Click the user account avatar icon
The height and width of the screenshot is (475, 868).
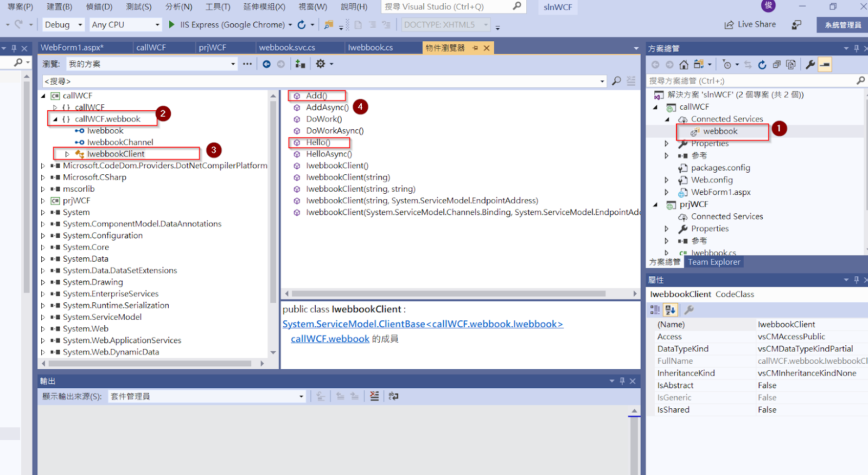(768, 6)
